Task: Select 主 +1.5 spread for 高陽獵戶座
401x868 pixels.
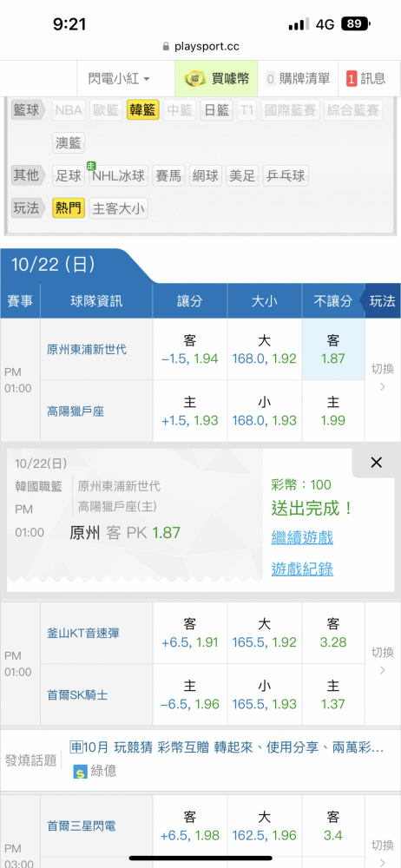Action: (x=190, y=411)
